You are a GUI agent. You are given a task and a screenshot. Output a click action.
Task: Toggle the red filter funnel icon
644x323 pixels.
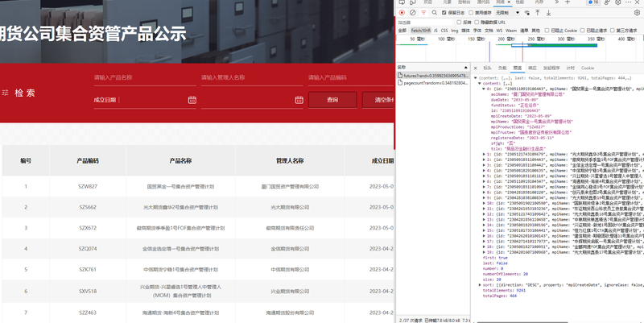click(x=423, y=13)
